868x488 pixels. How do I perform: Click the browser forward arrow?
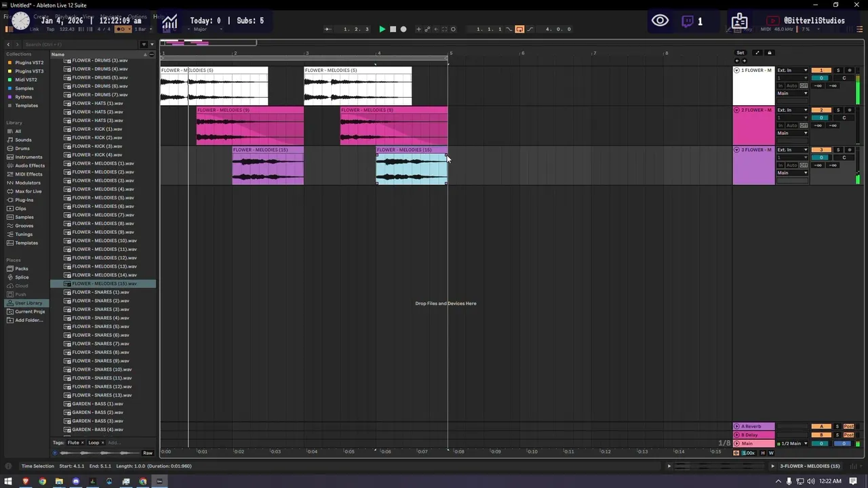pyautogui.click(x=18, y=44)
